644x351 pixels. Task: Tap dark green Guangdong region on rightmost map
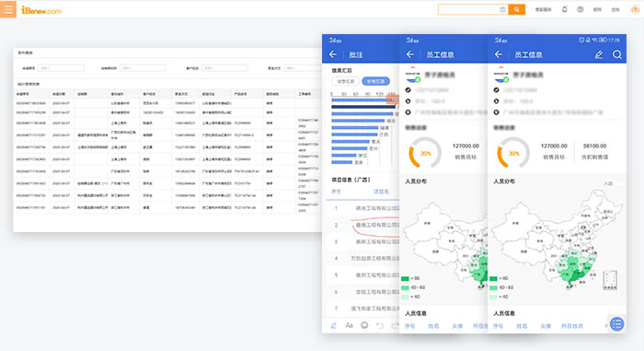tap(579, 275)
